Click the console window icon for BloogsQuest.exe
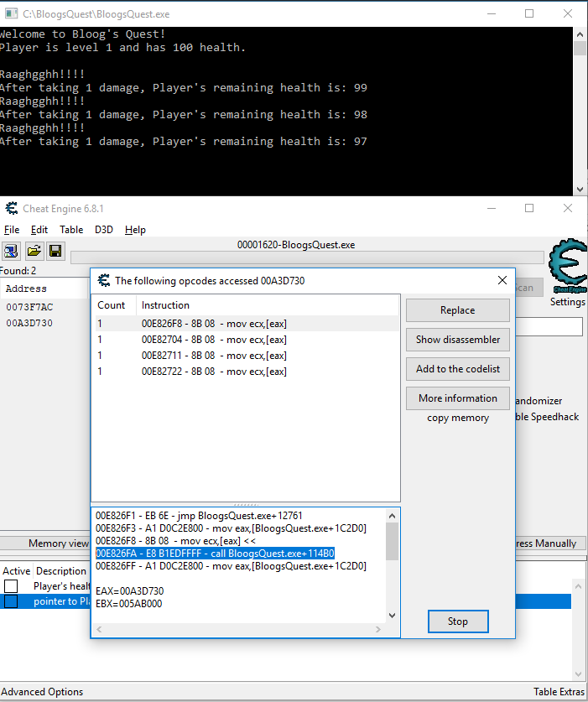Screen dimensions: 588x702 point(11,14)
